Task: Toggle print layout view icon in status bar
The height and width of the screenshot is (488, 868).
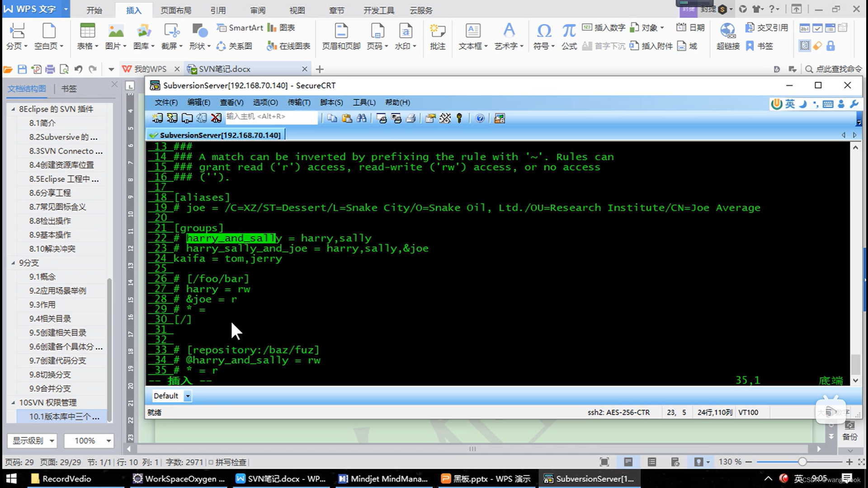Action: tap(628, 462)
